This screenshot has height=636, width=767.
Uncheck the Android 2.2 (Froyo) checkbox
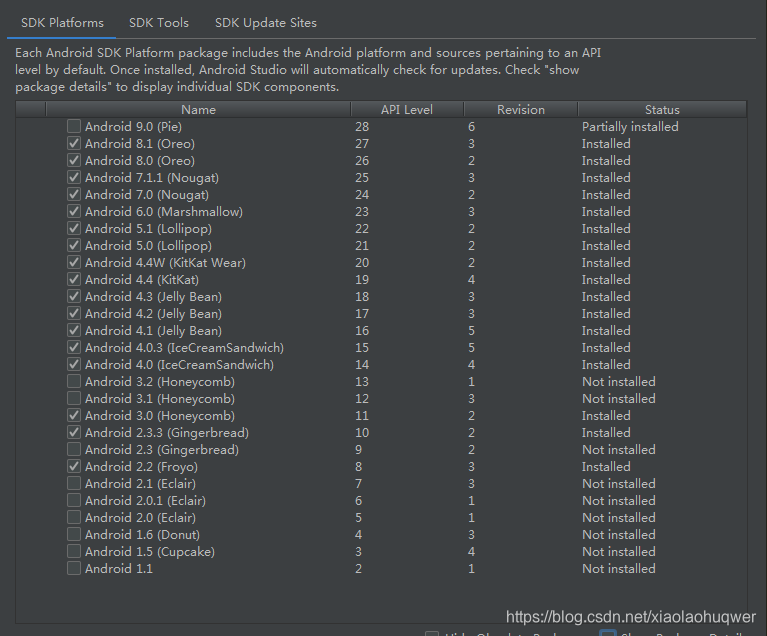coord(74,466)
